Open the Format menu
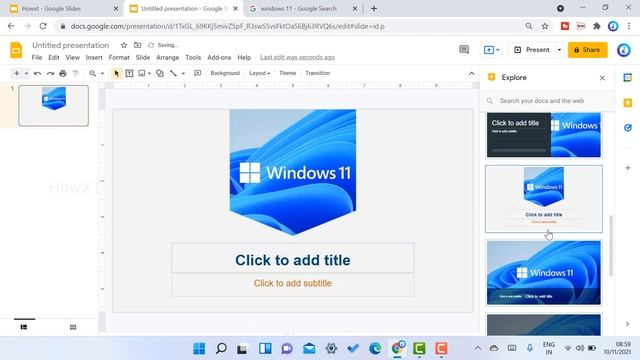Screen dimensions: 640x360 pos(119,58)
